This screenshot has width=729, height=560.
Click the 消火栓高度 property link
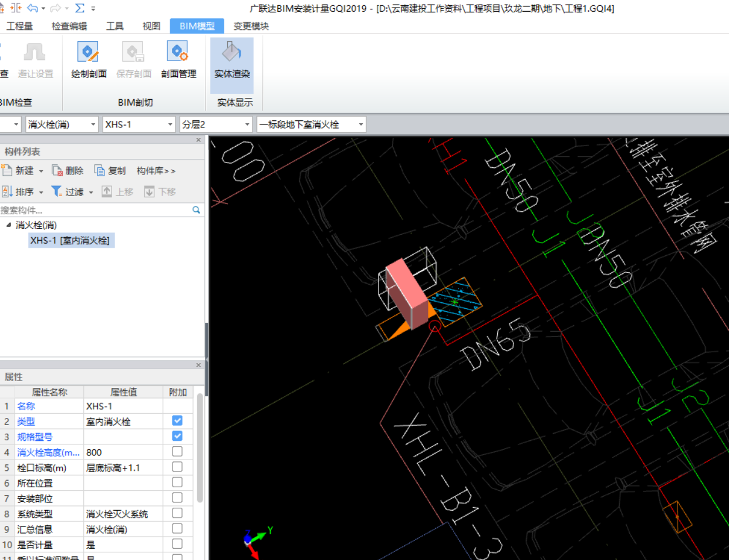click(x=48, y=452)
